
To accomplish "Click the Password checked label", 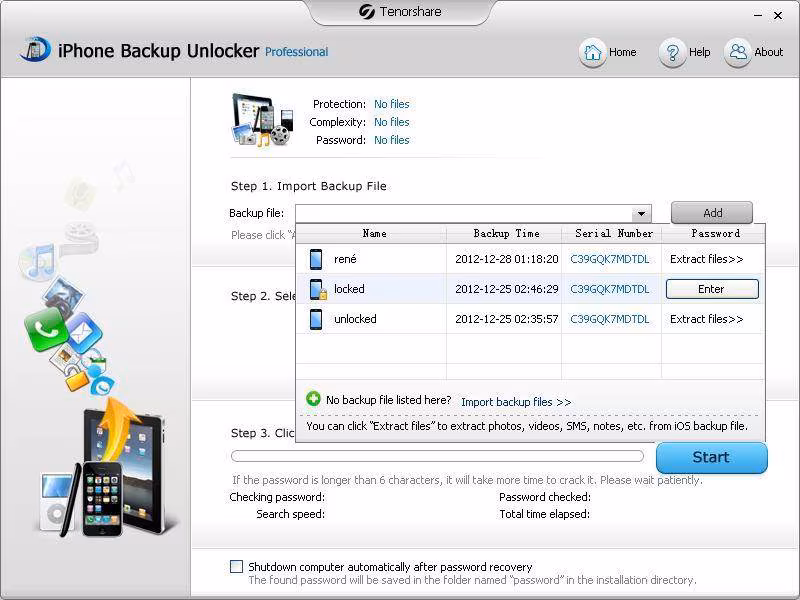I will [545, 497].
